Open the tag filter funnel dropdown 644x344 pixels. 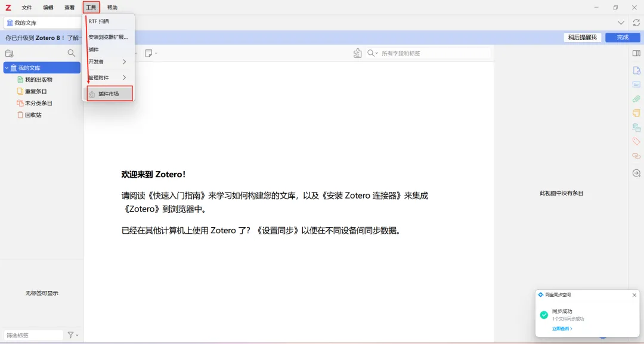coord(73,336)
